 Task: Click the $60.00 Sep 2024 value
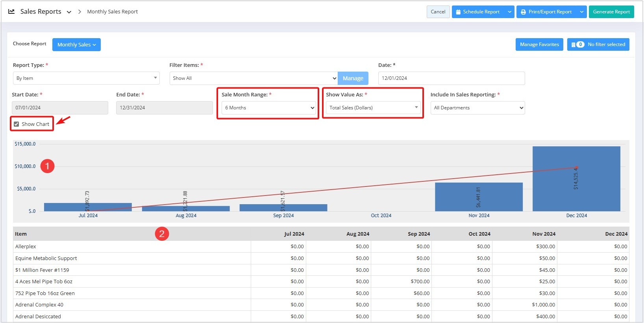coord(422,293)
